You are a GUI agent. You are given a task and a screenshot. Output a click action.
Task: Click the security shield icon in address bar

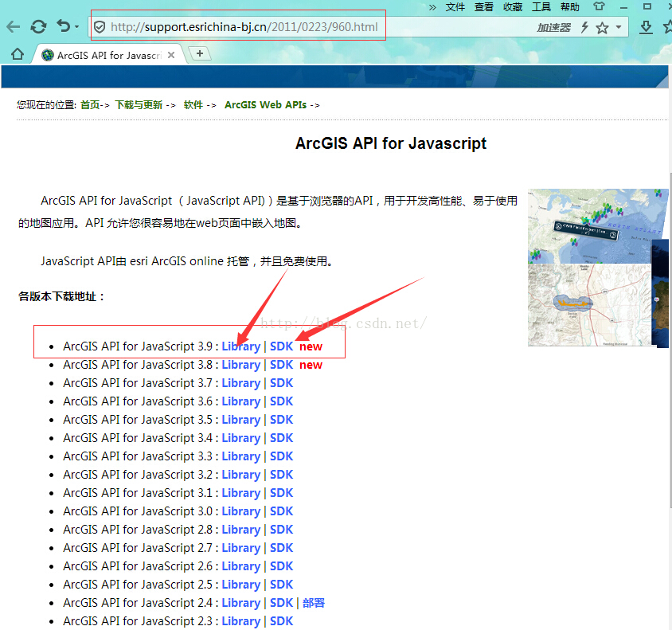[x=100, y=27]
